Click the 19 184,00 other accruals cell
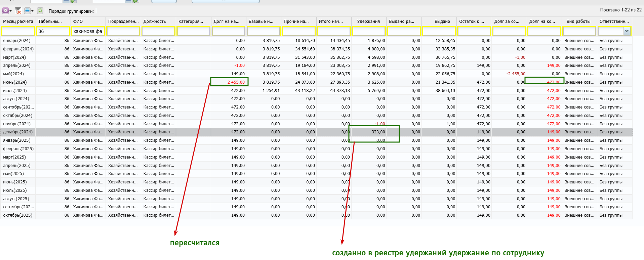 coord(299,66)
